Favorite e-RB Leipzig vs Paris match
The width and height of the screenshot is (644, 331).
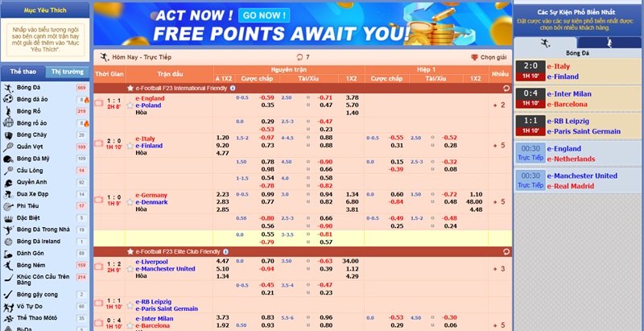point(130,305)
